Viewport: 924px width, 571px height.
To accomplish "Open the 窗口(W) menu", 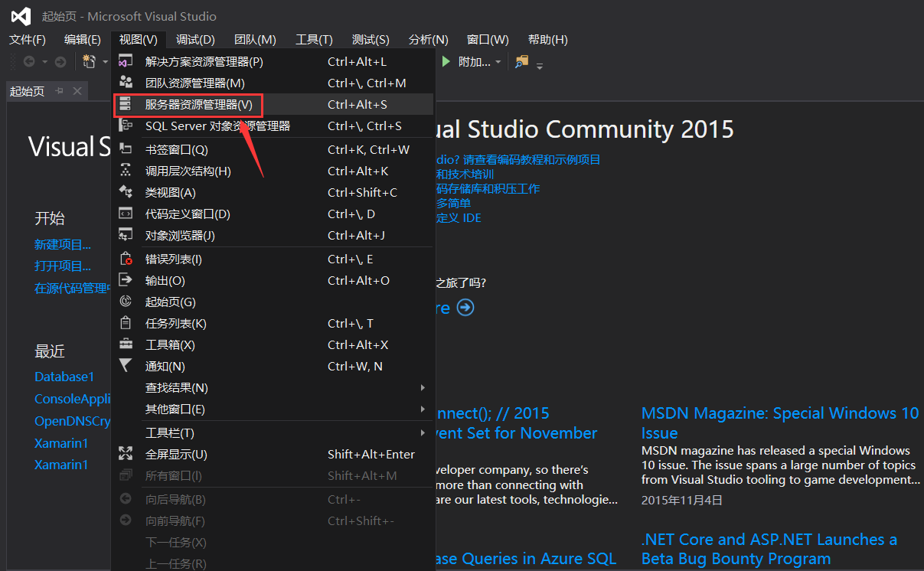I will coord(488,39).
